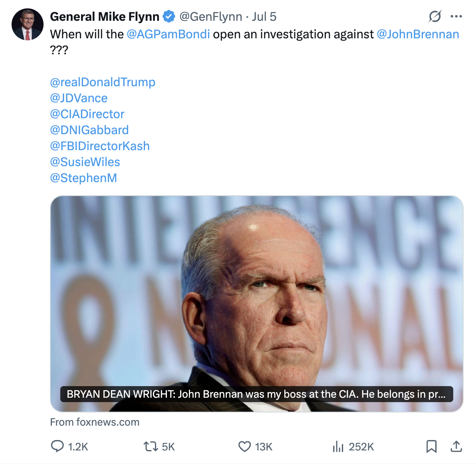476x464 pixels.
Task: Open view analytics bar chart icon
Action: tap(338, 446)
